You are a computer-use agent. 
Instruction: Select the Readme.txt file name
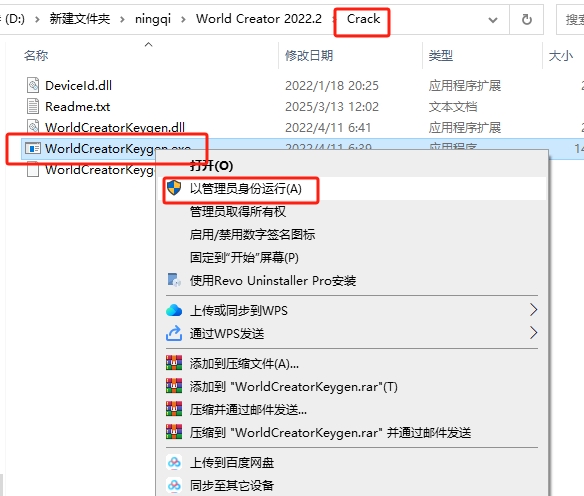point(77,107)
